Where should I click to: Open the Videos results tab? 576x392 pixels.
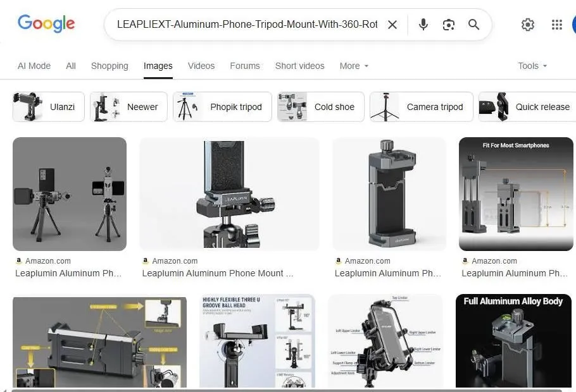(201, 66)
